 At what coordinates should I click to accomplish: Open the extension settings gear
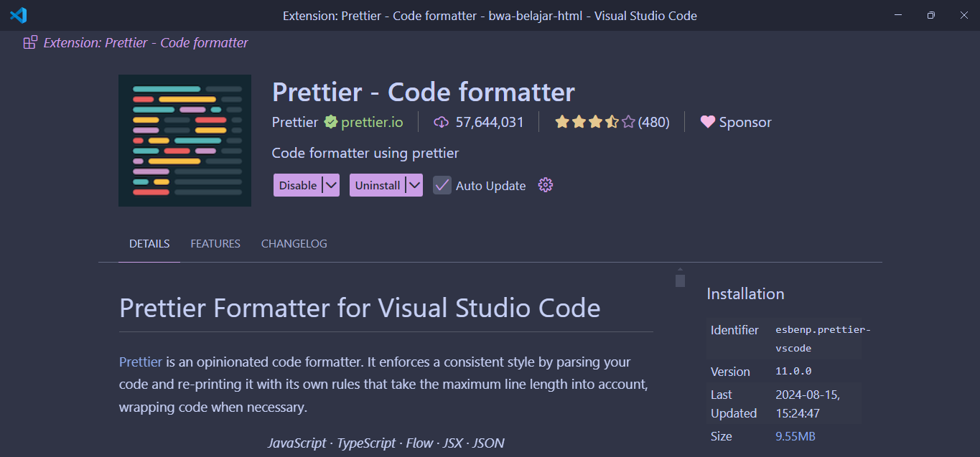[x=546, y=185]
